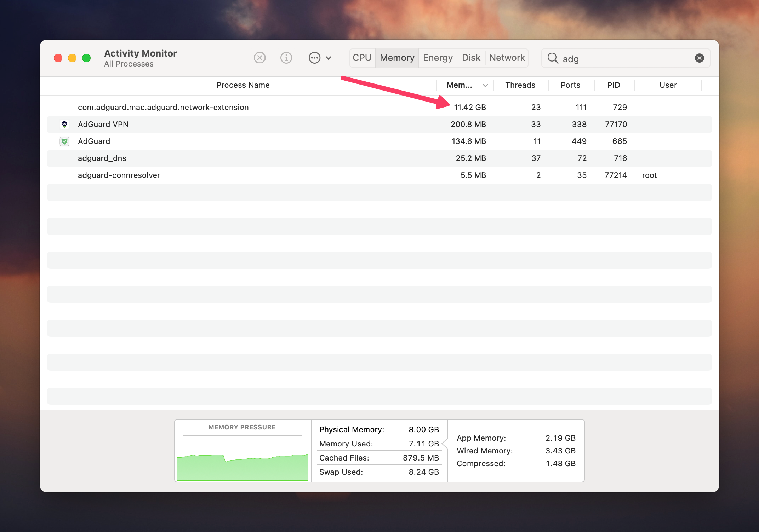Image resolution: width=759 pixels, height=532 pixels.
Task: Click the more options ellipsis icon
Action: (314, 58)
